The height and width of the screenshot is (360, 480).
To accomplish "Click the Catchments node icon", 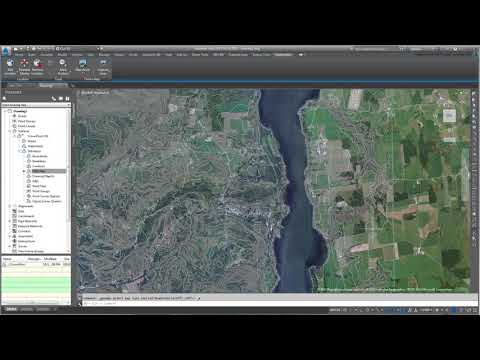I will point(14,216).
